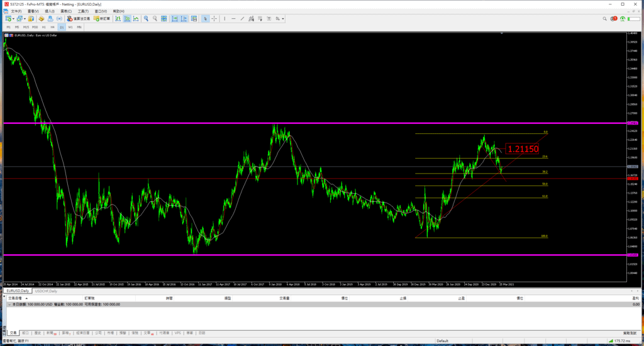Image resolution: width=644 pixels, height=346 pixels.
Task: Select the crosshair tool
Action: [x=214, y=18]
